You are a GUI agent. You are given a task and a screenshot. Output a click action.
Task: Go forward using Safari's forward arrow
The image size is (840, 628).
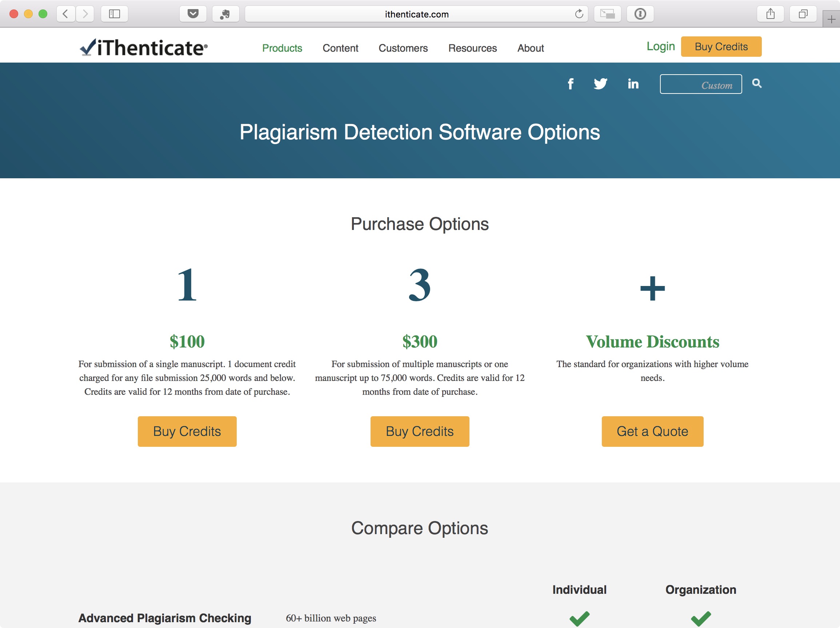point(85,14)
